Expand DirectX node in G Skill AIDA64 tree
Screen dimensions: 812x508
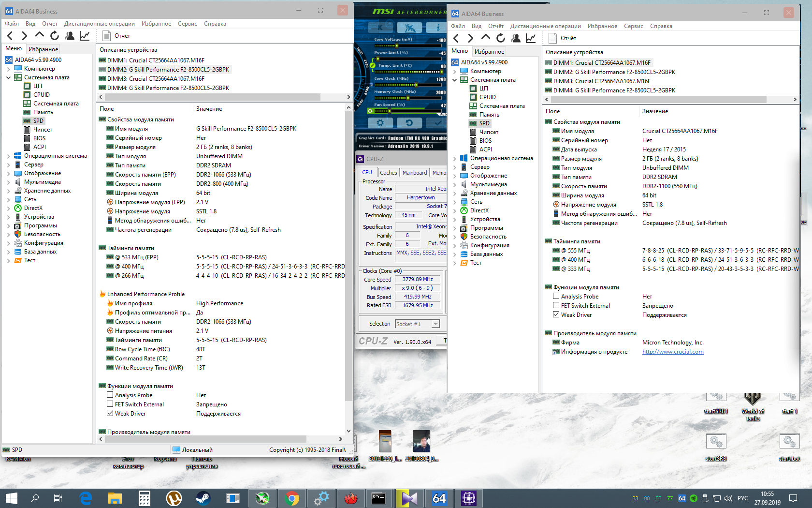pos(8,208)
